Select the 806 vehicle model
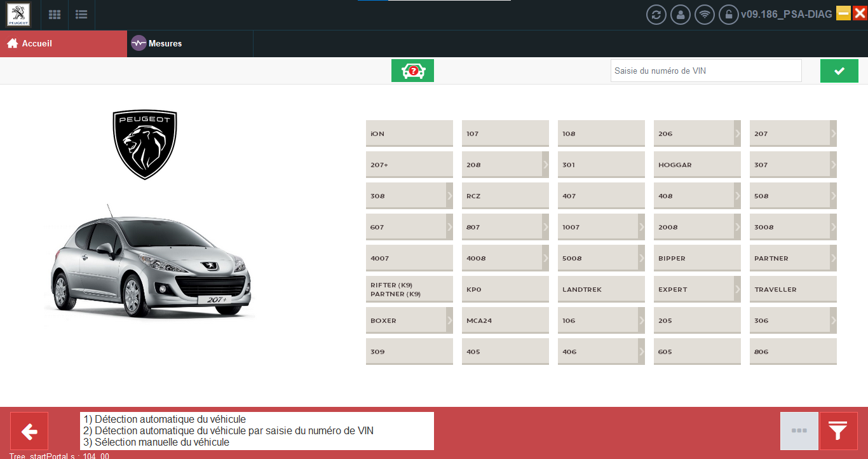 coord(793,352)
